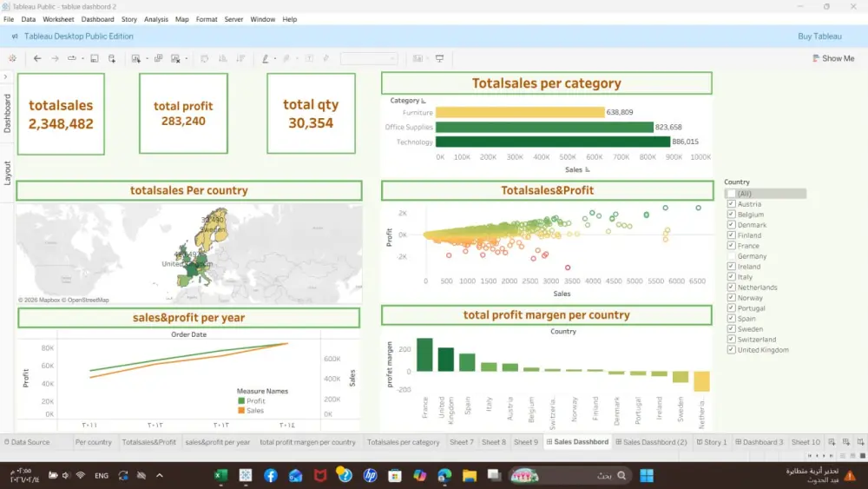Click the Sort descending icon
Screen dimensions: 868x489
(x=240, y=58)
